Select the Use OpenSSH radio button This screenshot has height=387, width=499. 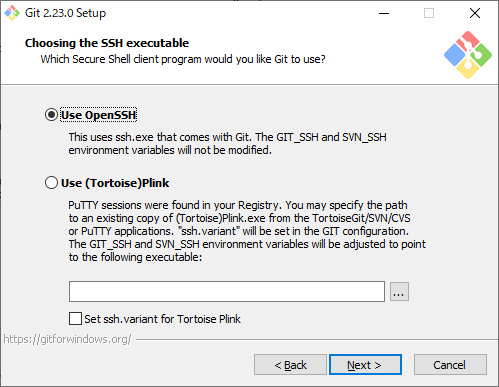coord(51,115)
